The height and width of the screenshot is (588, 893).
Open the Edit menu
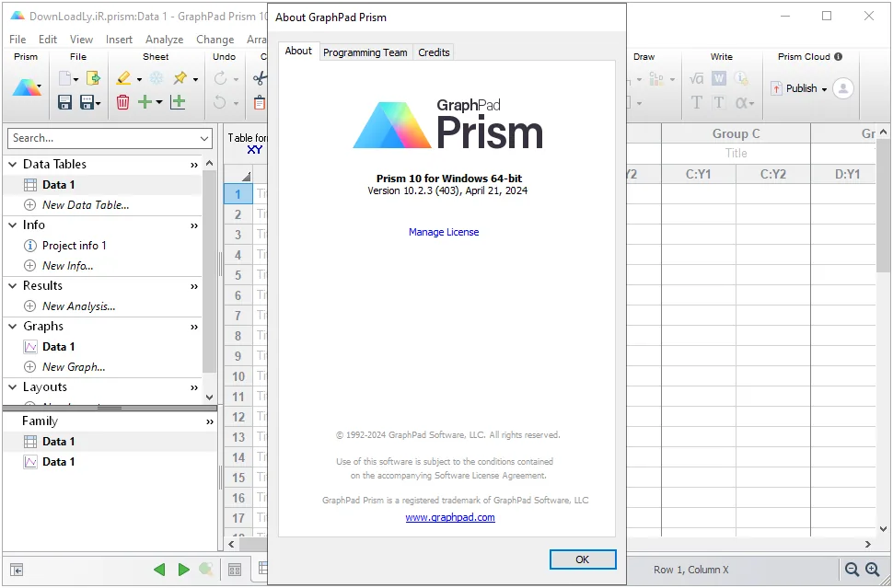(48, 40)
